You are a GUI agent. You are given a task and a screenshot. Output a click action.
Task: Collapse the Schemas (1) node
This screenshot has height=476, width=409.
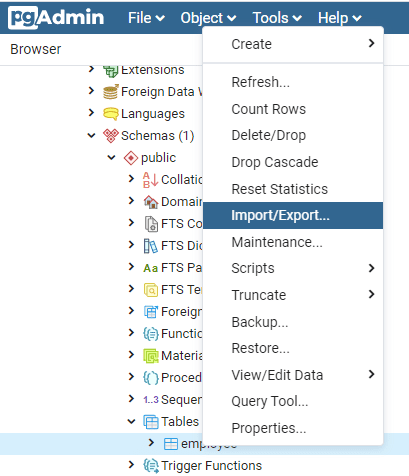pyautogui.click(x=91, y=135)
